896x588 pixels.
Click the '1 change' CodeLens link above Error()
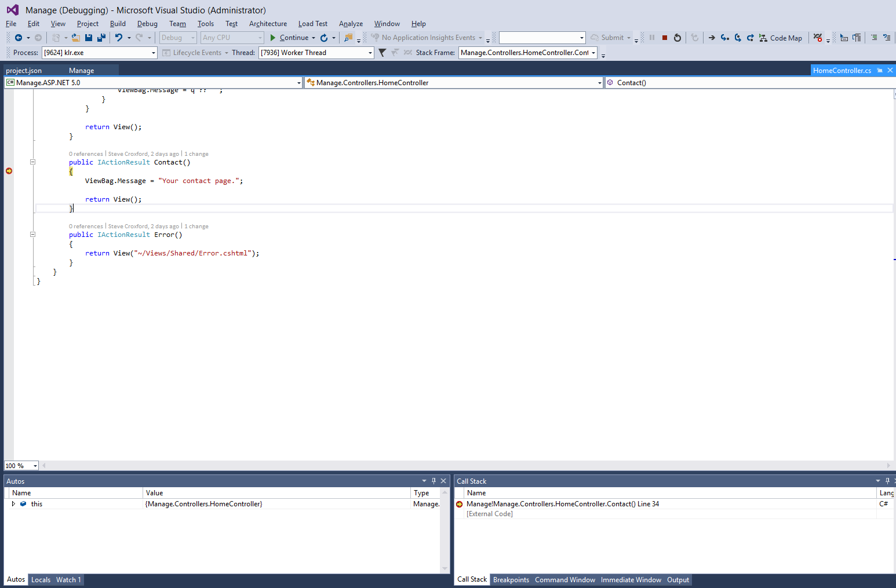[x=196, y=227]
